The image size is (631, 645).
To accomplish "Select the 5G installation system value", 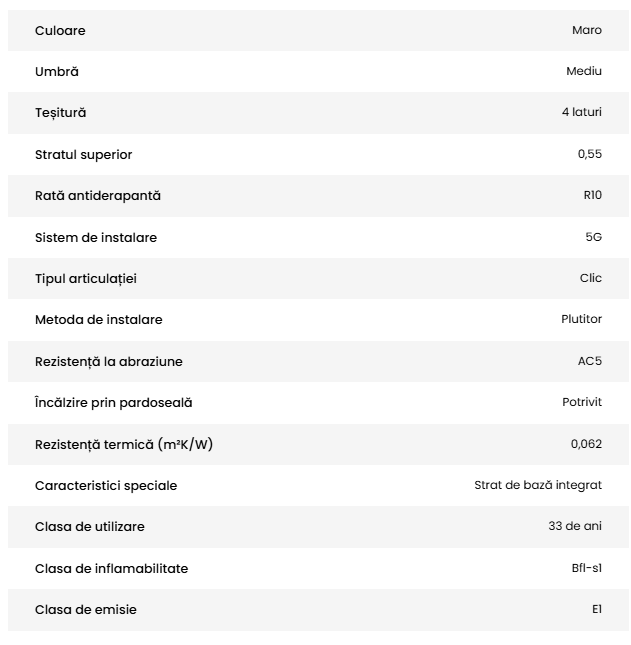I will [x=594, y=238].
